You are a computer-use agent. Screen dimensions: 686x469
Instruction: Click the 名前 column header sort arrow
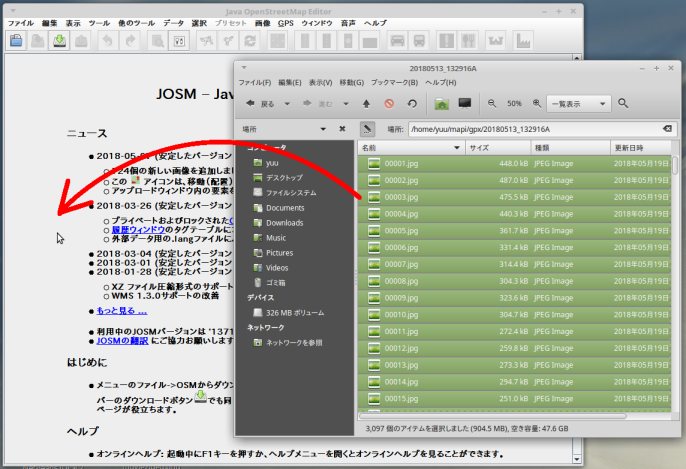pos(457,148)
